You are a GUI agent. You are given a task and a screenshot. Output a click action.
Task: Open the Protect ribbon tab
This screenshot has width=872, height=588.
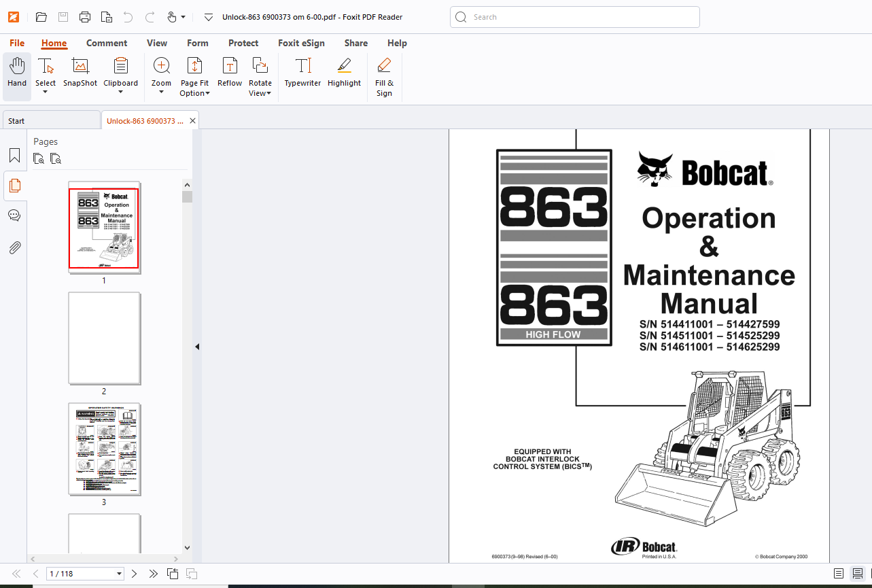[243, 43]
